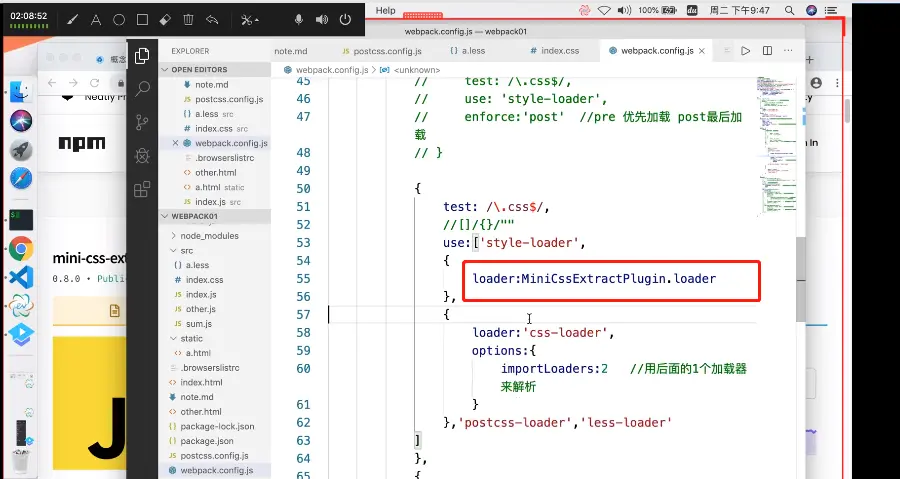The height and width of the screenshot is (479, 900).
Task: Switch to the index.css tab
Action: pyautogui.click(x=554, y=51)
